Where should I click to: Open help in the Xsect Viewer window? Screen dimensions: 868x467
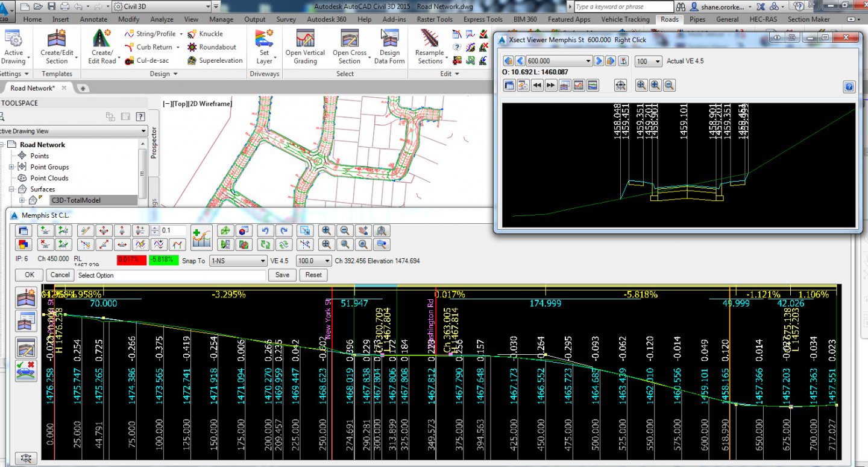(x=849, y=87)
